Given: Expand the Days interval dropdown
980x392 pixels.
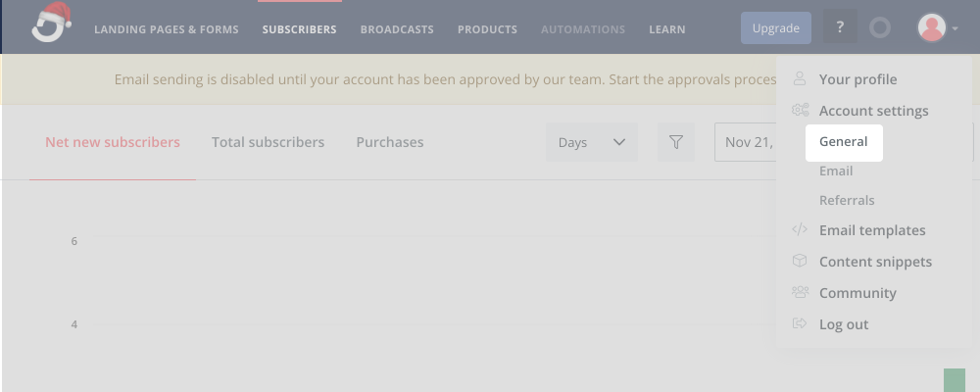Looking at the screenshot, I should 591,142.
